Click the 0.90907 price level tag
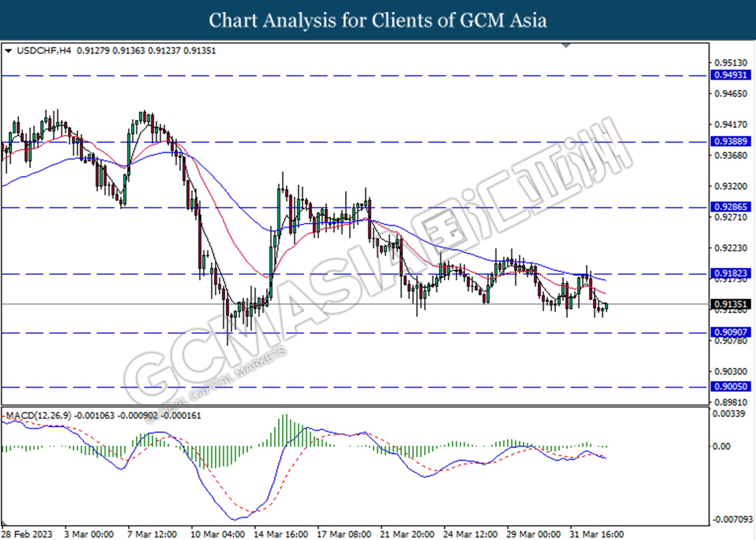 [x=731, y=332]
